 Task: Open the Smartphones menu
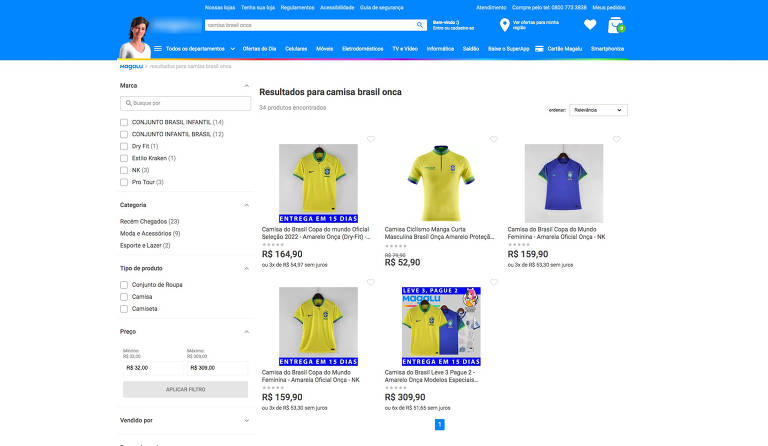[607, 49]
